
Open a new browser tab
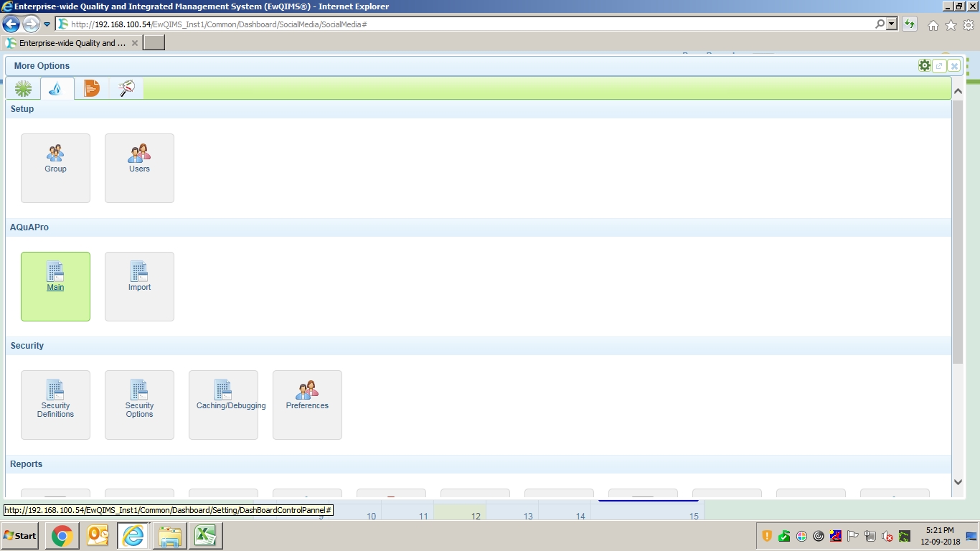click(x=154, y=43)
